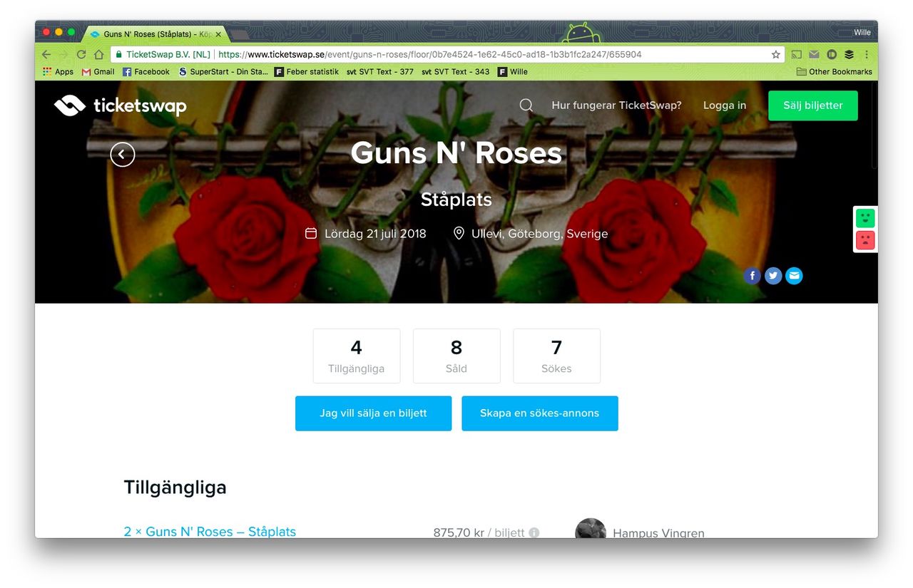The image size is (913, 588).
Task: Click the TicketSwap logo
Action: (x=120, y=106)
